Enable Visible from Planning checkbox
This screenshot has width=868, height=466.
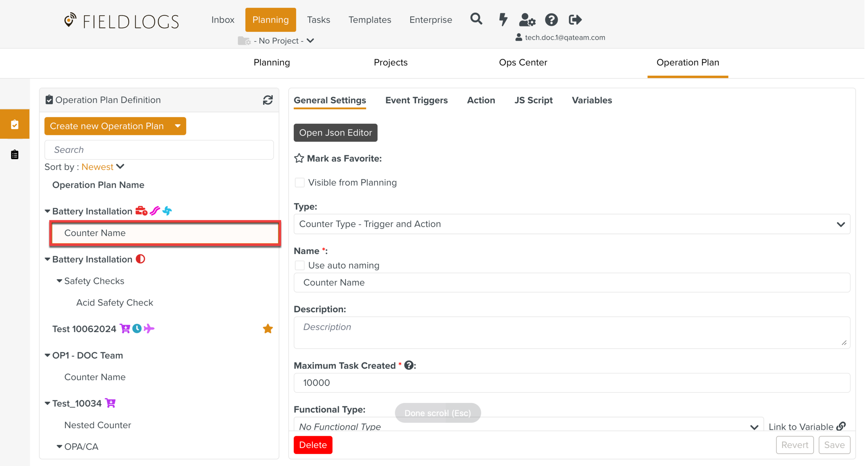(x=299, y=183)
